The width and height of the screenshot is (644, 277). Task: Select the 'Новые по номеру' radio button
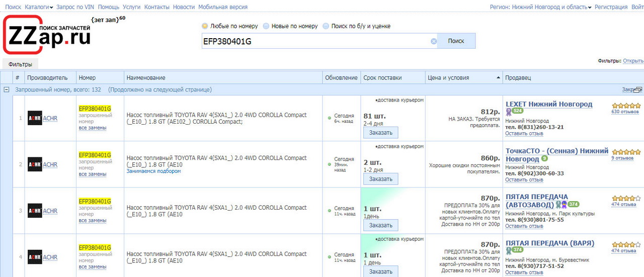coord(266,26)
